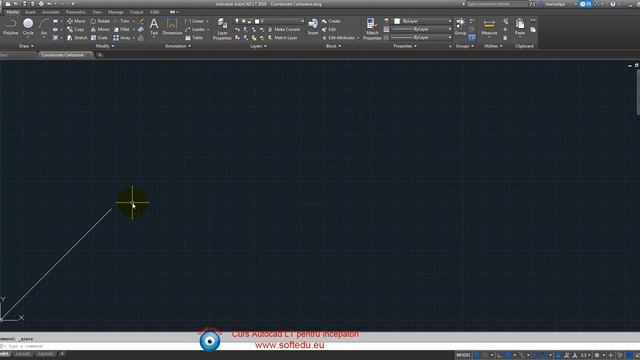Viewport: 640px width, 360px height.
Task: Click the help search field
Action: pyautogui.click(x=497, y=4)
